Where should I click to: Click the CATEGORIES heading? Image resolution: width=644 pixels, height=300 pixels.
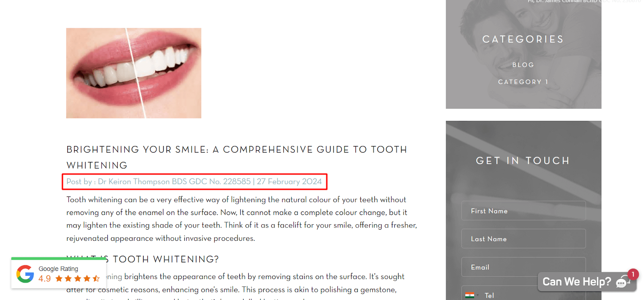(523, 39)
